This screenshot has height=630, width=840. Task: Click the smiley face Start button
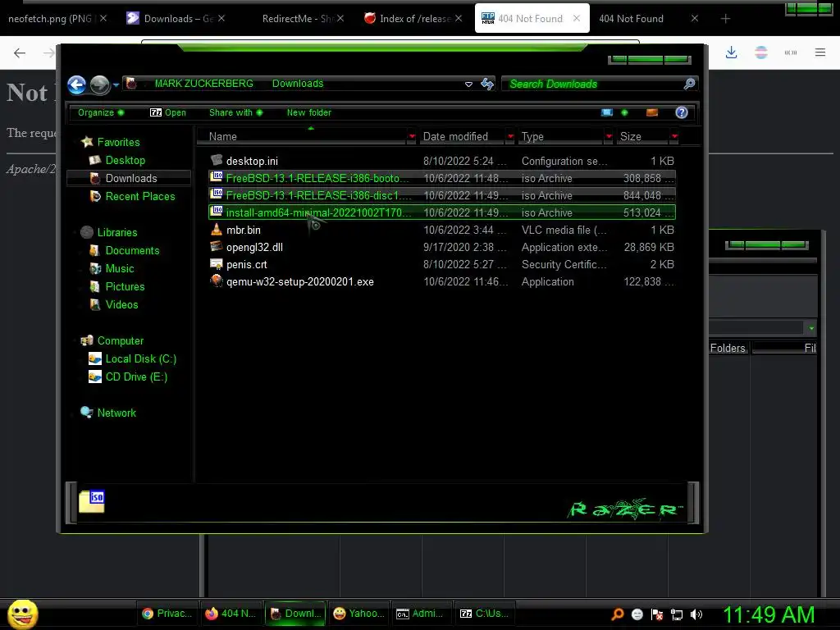tap(22, 614)
